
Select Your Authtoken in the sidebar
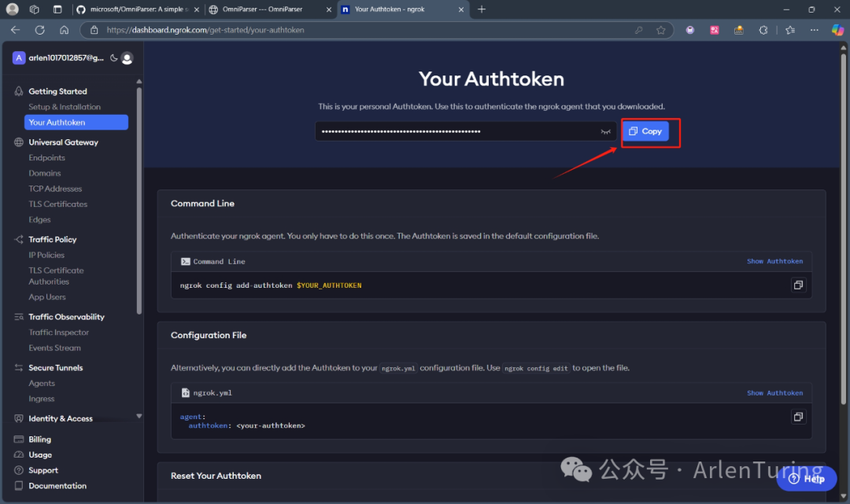point(76,123)
